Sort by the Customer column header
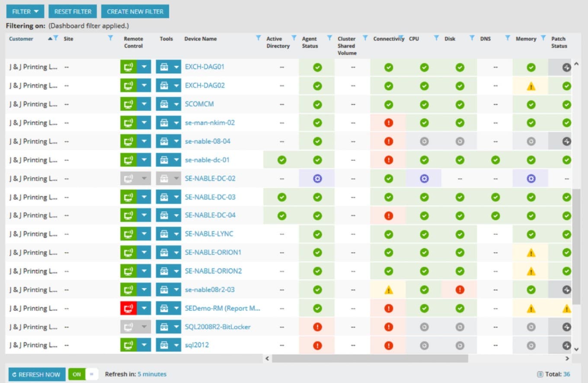 click(x=21, y=39)
